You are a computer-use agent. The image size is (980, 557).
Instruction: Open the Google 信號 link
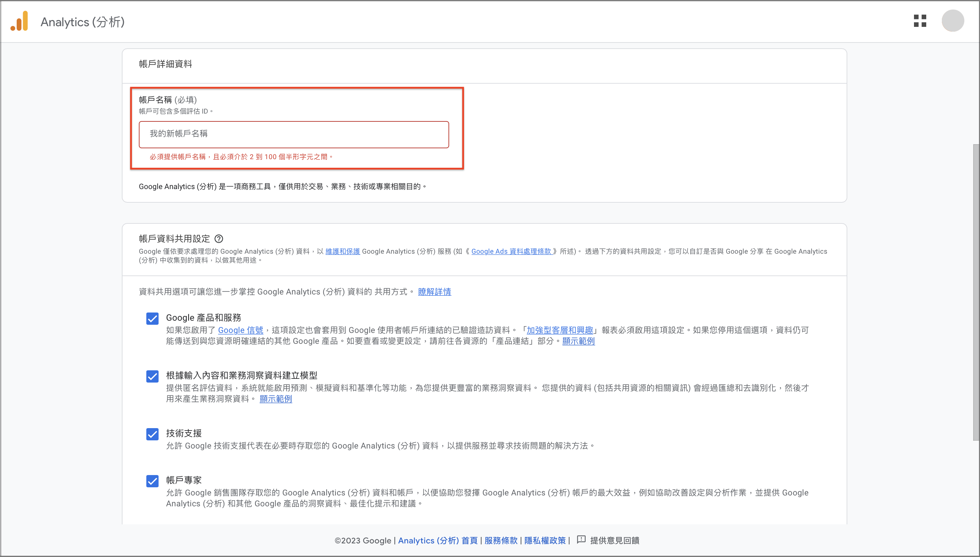[x=240, y=330]
